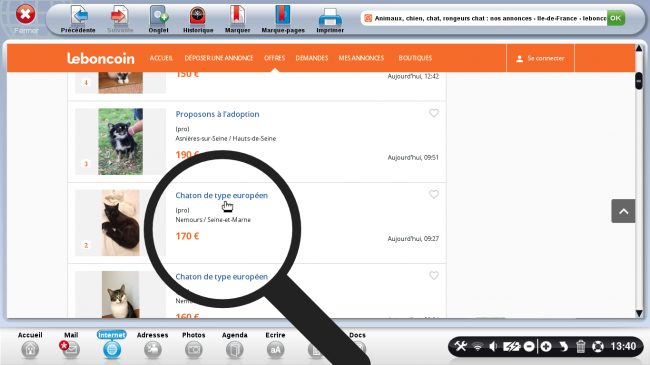
Task: Click the scrollbar up arrow
Action: 639,49
